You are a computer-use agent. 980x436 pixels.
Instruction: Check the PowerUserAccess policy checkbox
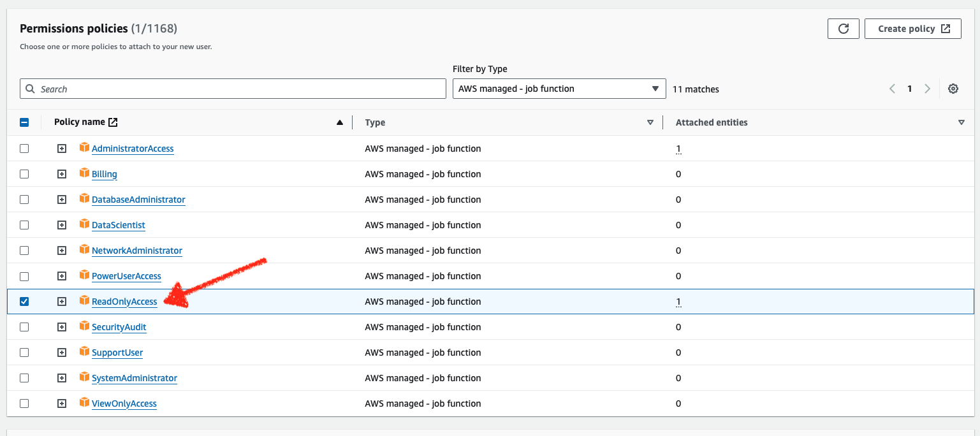24,276
